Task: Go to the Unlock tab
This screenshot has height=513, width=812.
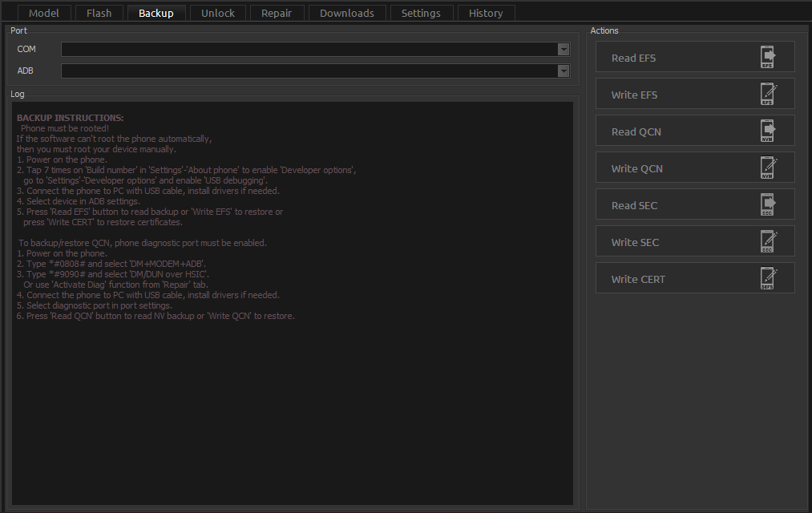Action: pyautogui.click(x=218, y=13)
